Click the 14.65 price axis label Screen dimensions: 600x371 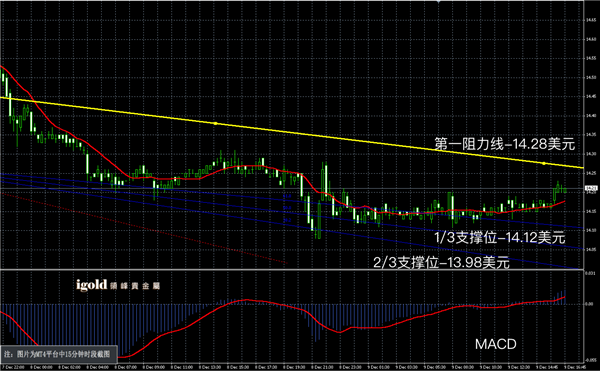click(591, 20)
